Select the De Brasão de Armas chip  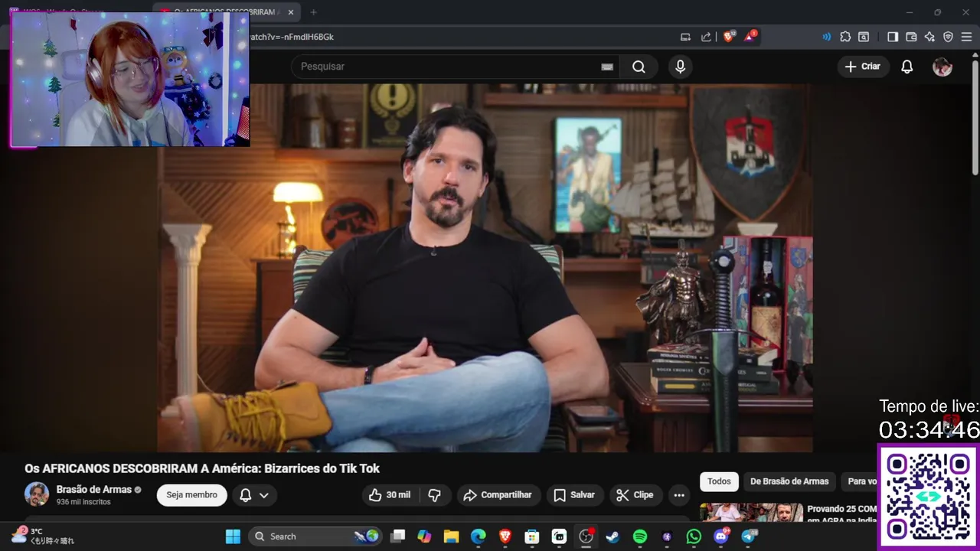(x=789, y=481)
